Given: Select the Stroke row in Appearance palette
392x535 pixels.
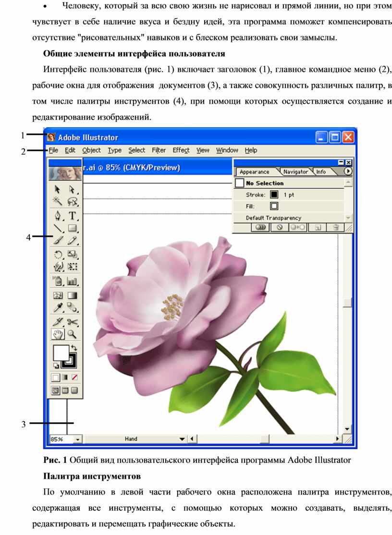Looking at the screenshot, I should pyautogui.click(x=289, y=195).
